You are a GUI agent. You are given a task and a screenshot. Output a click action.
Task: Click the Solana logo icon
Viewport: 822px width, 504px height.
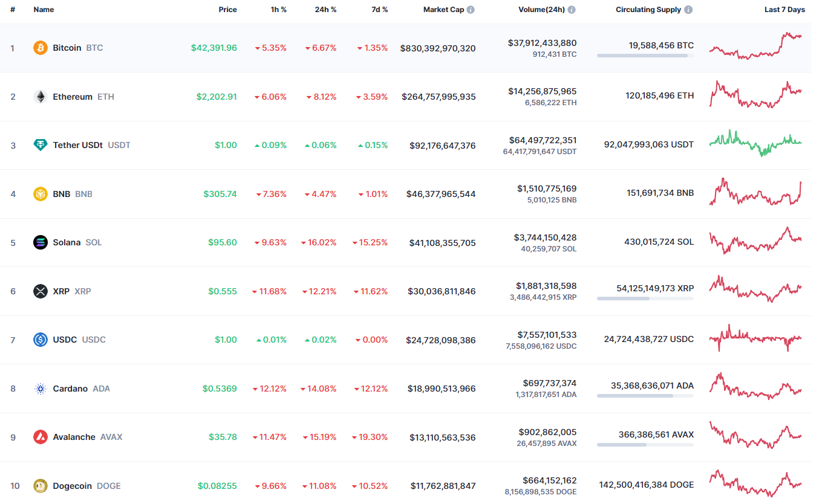coord(41,242)
